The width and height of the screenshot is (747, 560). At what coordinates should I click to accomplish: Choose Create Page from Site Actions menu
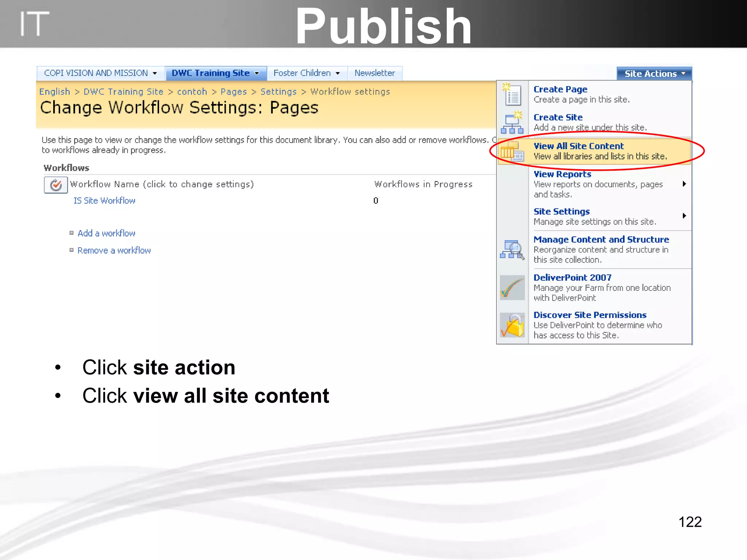tap(594, 94)
